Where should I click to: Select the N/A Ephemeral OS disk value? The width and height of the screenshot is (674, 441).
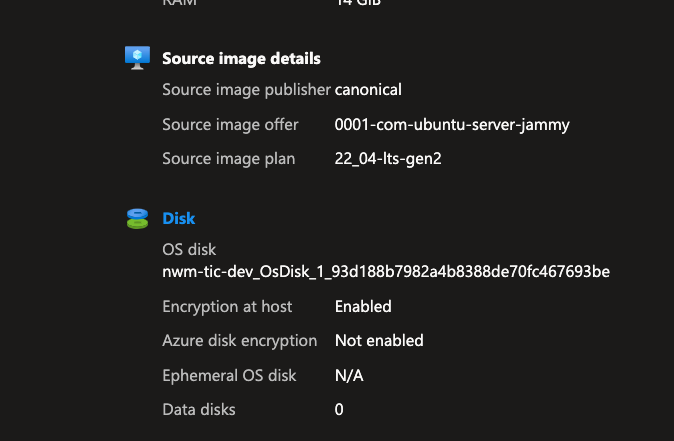(x=349, y=375)
